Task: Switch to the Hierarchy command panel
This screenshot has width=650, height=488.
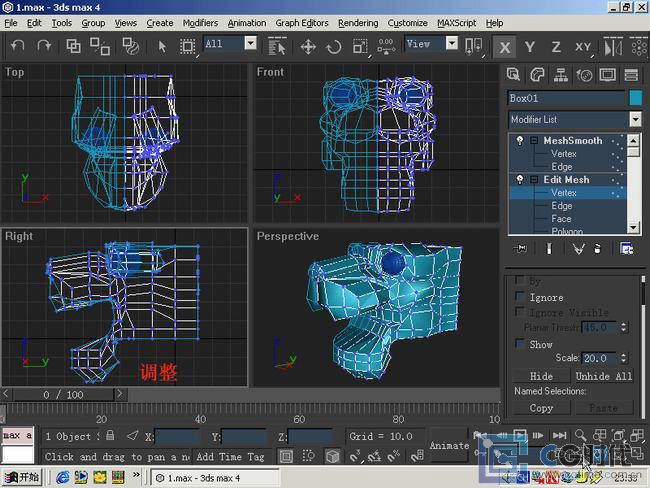Action: point(561,75)
